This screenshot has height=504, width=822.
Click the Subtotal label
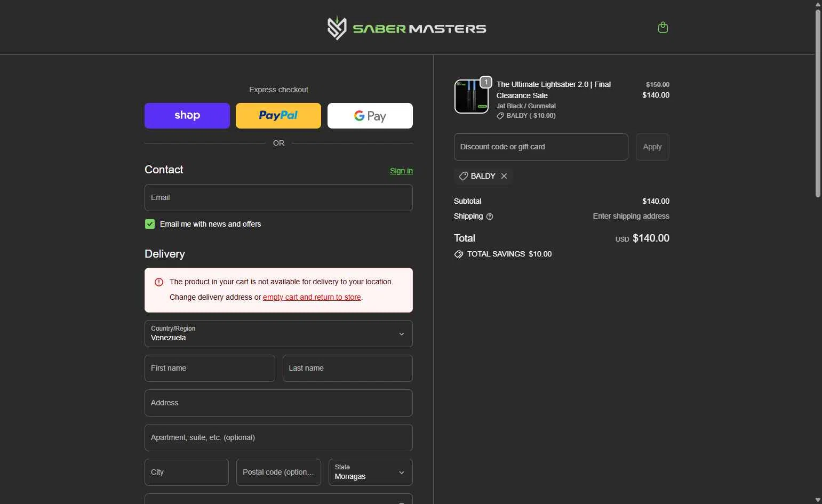[x=467, y=201]
